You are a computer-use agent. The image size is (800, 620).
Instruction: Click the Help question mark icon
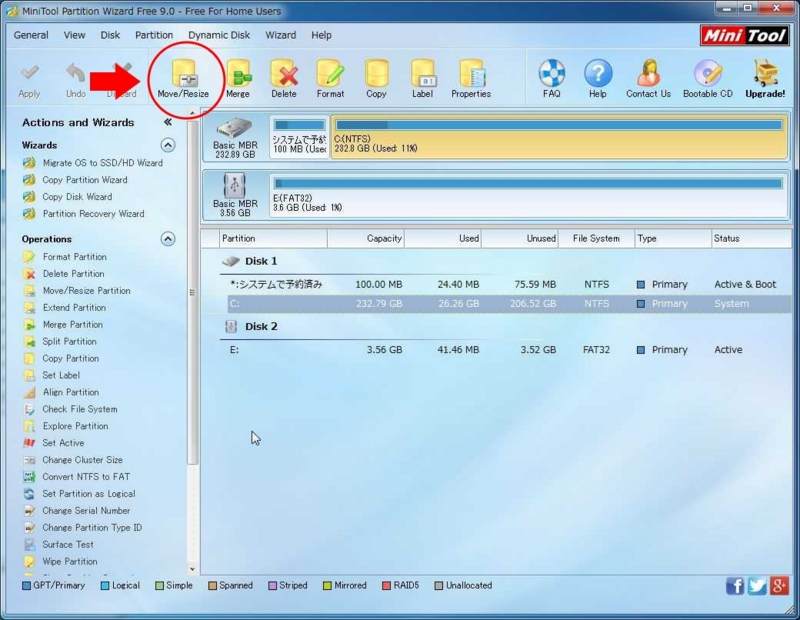(598, 79)
